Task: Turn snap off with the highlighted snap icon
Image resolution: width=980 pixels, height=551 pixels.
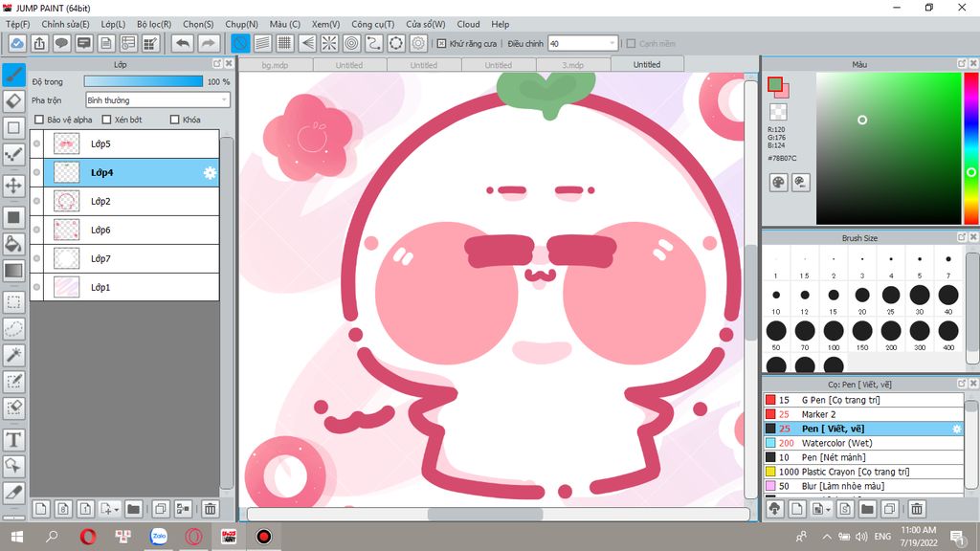Action: [x=240, y=43]
